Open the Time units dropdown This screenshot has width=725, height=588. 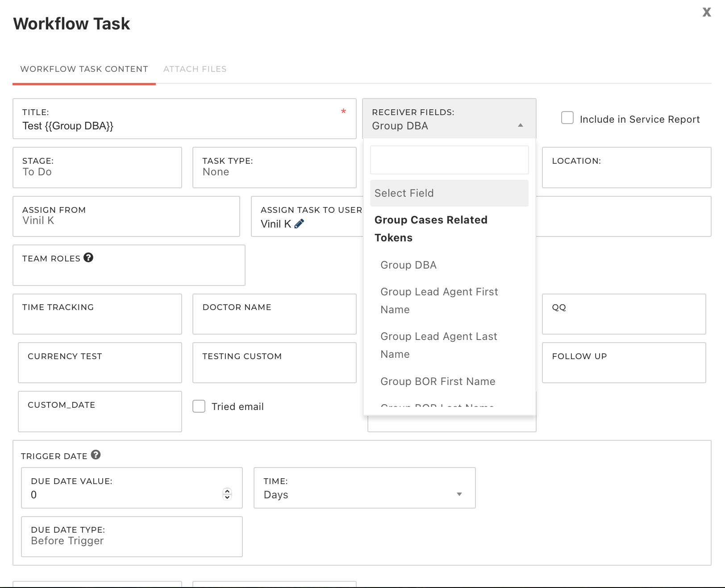coord(364,488)
